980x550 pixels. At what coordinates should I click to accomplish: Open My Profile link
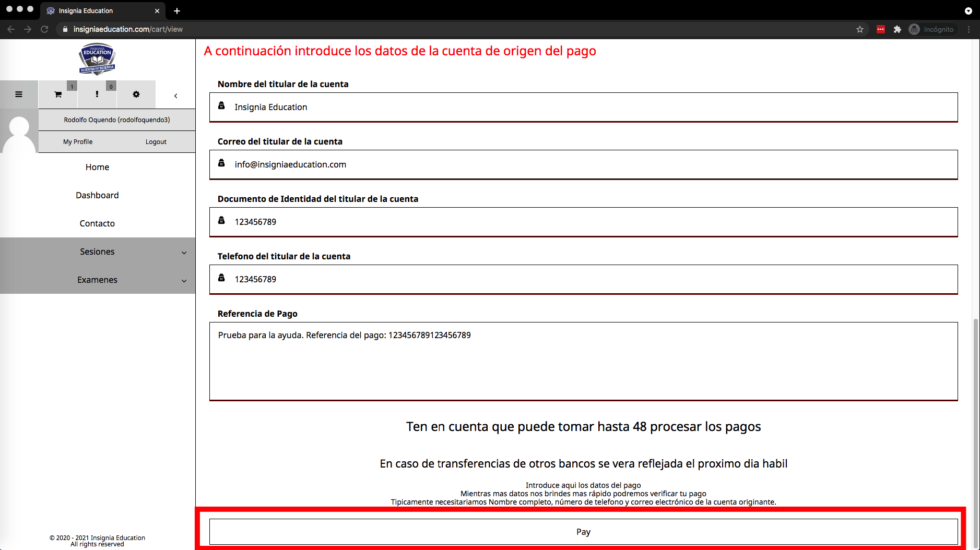click(x=78, y=141)
